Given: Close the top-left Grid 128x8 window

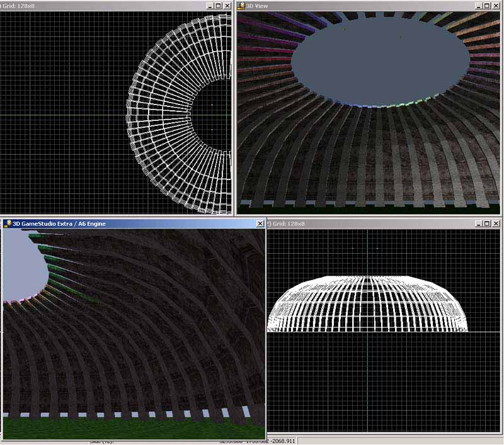Looking at the screenshot, I should 227,6.
